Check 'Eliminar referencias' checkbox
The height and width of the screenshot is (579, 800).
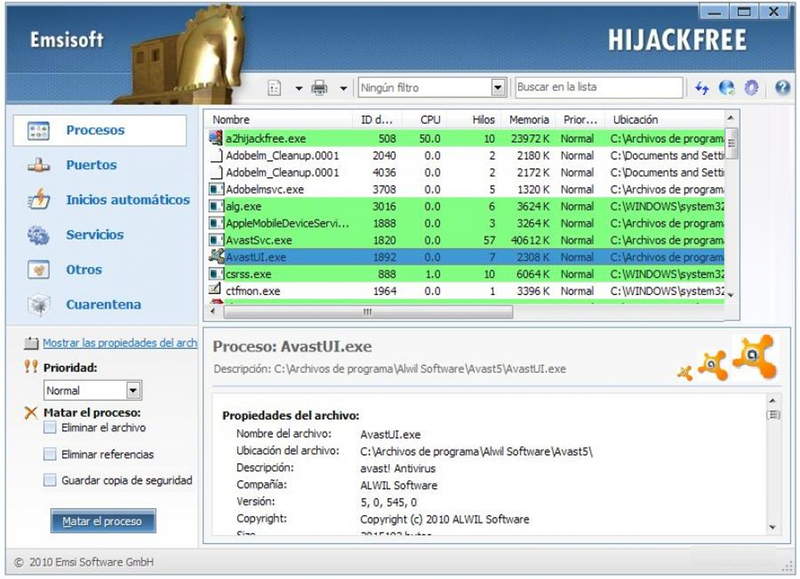pyautogui.click(x=50, y=454)
